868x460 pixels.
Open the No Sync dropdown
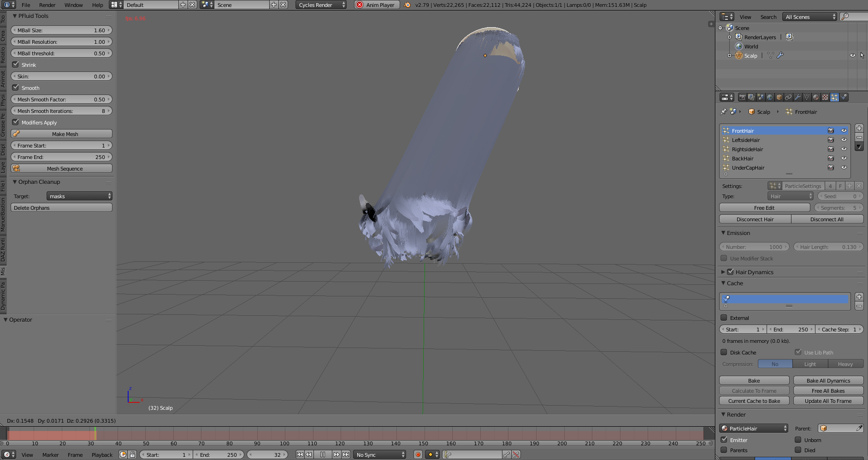tap(380, 454)
